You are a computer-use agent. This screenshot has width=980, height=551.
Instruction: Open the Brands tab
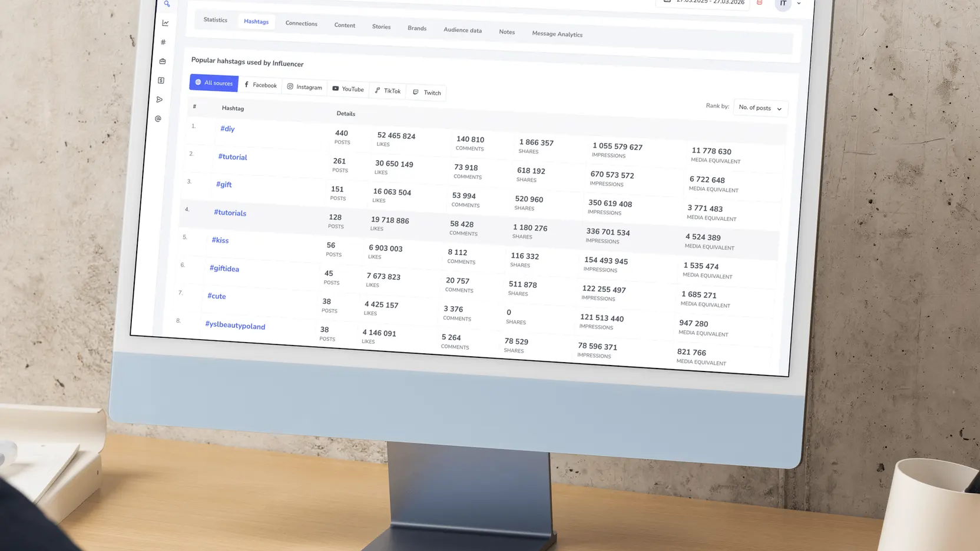417,28
